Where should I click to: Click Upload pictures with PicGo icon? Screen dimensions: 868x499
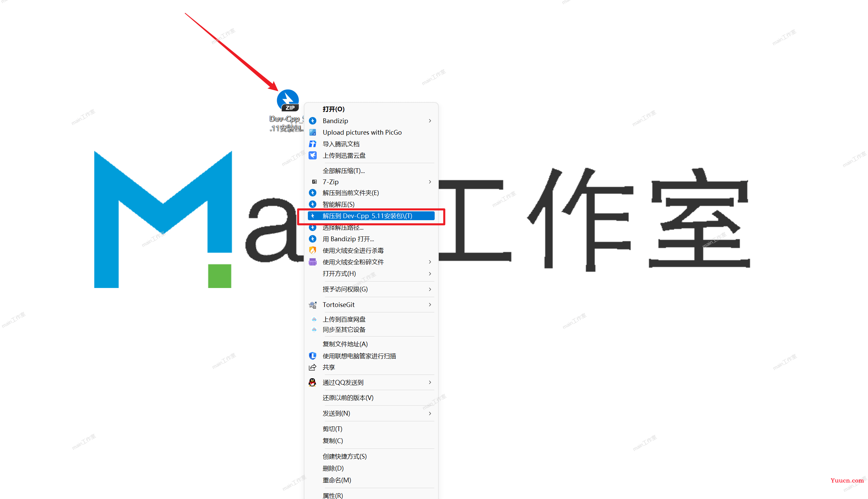pyautogui.click(x=312, y=132)
